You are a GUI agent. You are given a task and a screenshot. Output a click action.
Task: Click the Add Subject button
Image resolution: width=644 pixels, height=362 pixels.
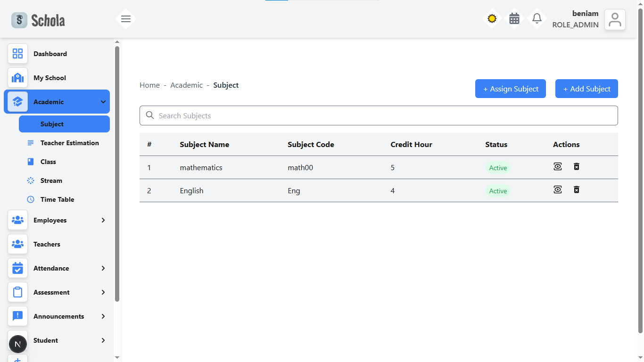pyautogui.click(x=586, y=89)
